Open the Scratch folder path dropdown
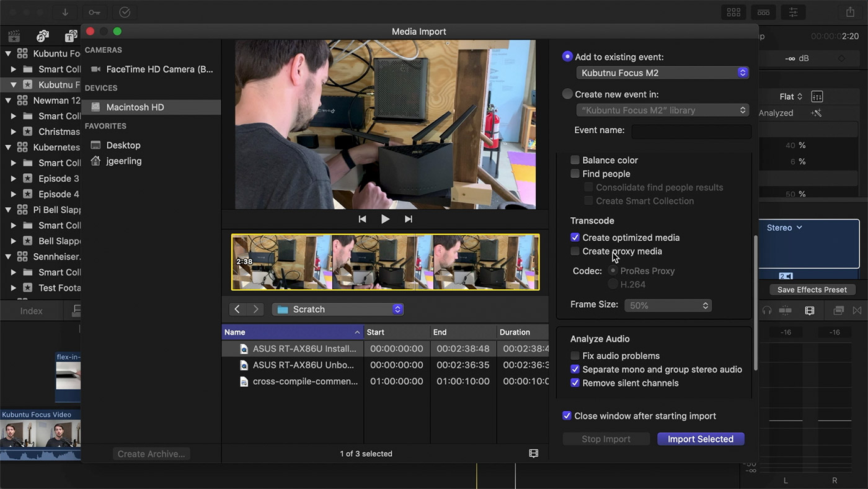Screen dimensions: 868x489 338,309
